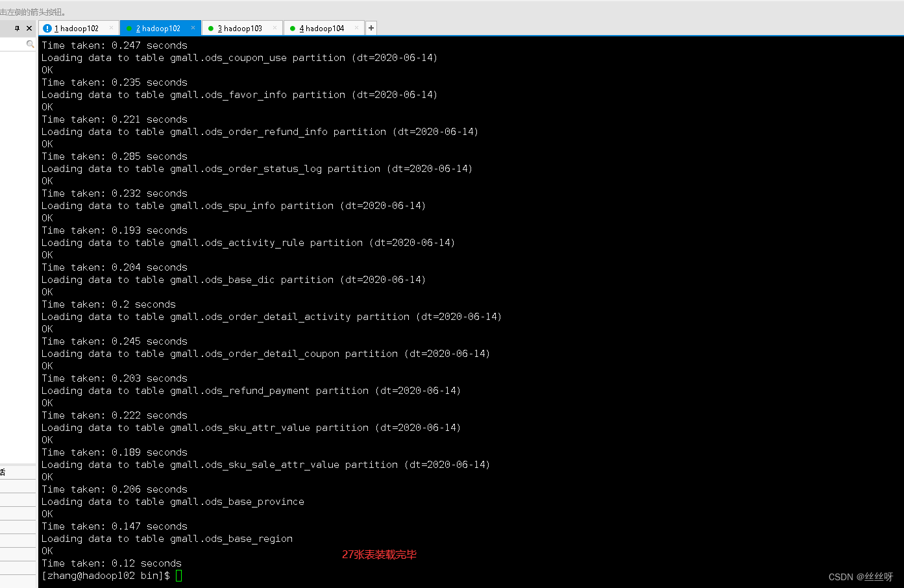
Task: Click the line loading gmall.ods_refund_payment partition
Action: click(x=251, y=391)
